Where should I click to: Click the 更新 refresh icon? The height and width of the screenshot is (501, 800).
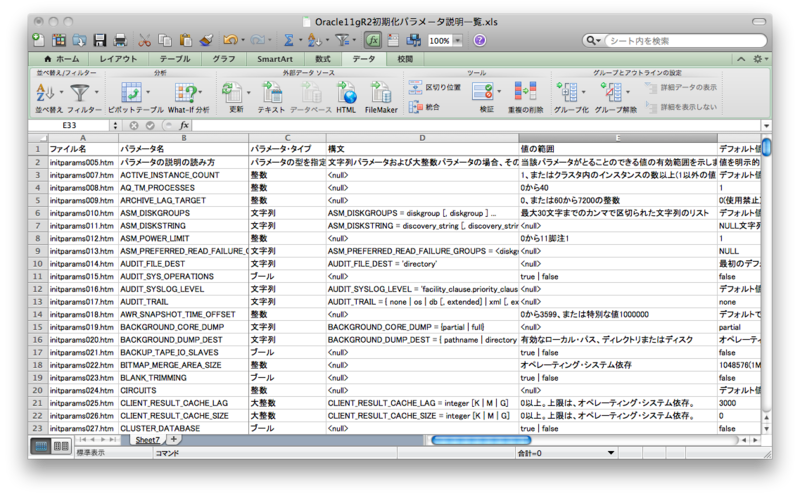point(232,93)
